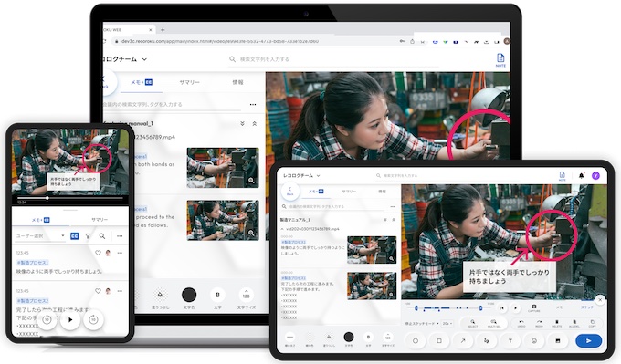621x364 pixels.
Task: Switch to 情報 tab on the tablet
Action: pos(382,192)
